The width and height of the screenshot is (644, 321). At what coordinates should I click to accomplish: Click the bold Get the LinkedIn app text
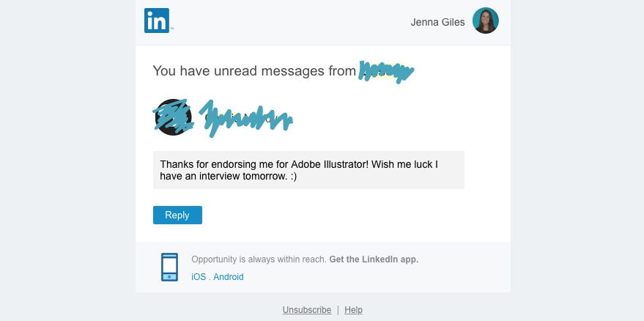374,259
